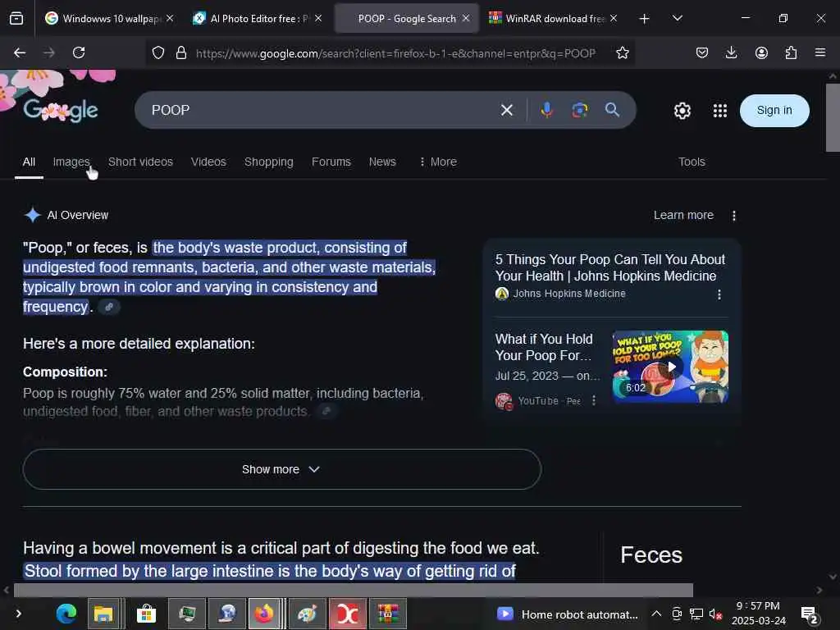Open the Downloads panel
The image size is (840, 630).
tap(731, 52)
